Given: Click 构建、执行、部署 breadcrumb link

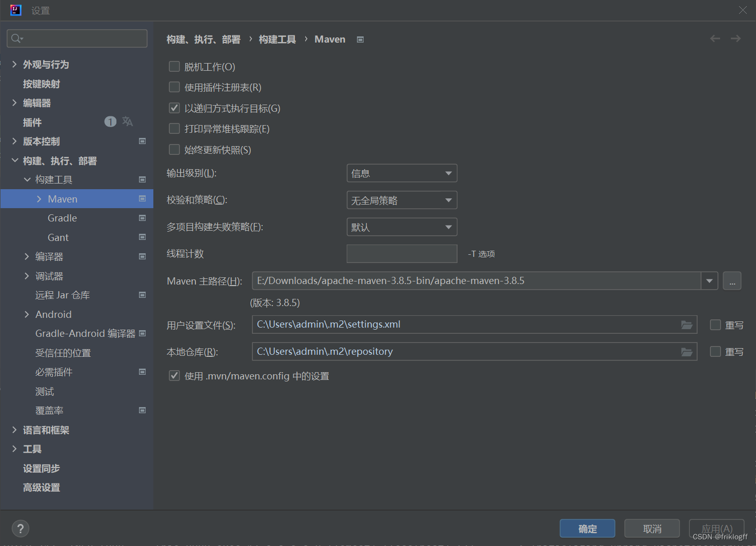Looking at the screenshot, I should pos(204,39).
